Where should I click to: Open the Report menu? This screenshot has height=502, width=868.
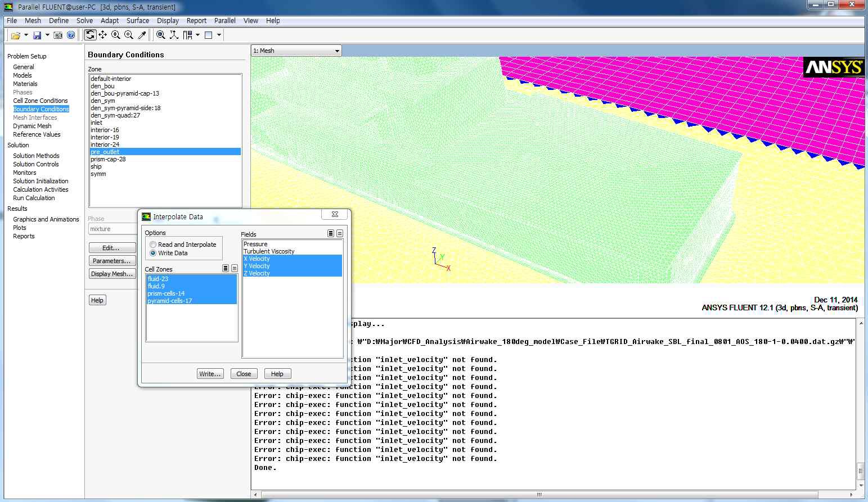[x=196, y=20]
